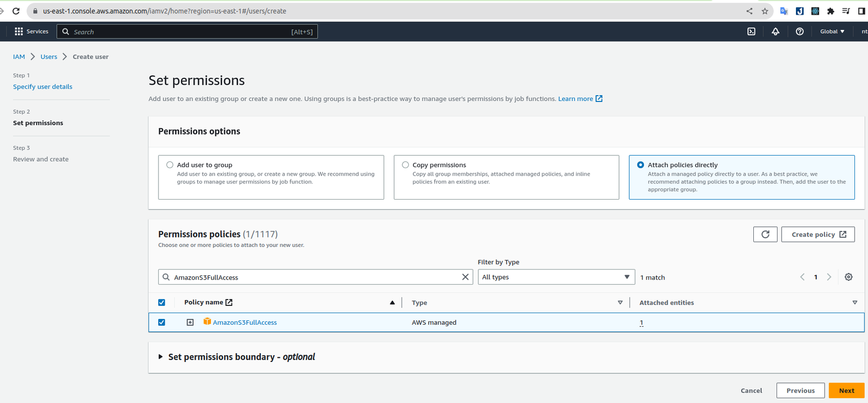Open the notifications bell
Screen dimensions: 868x403
(x=775, y=32)
